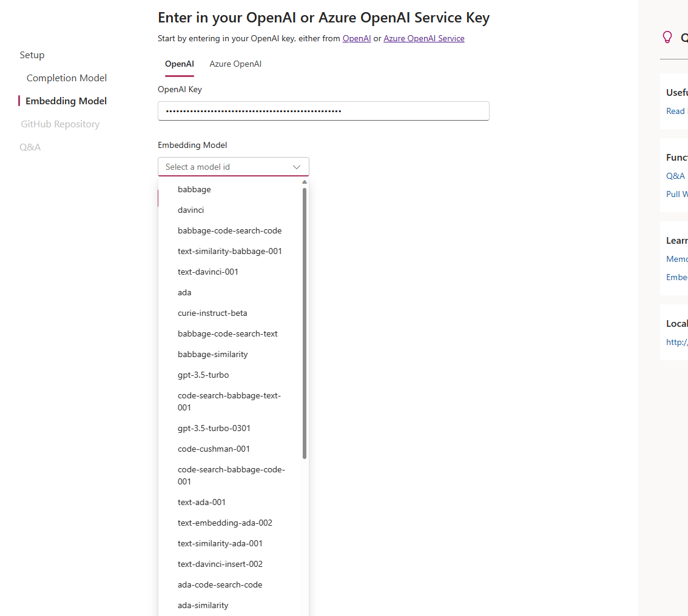The image size is (688, 616).
Task: Select the OpenAI tab
Action: tap(180, 64)
